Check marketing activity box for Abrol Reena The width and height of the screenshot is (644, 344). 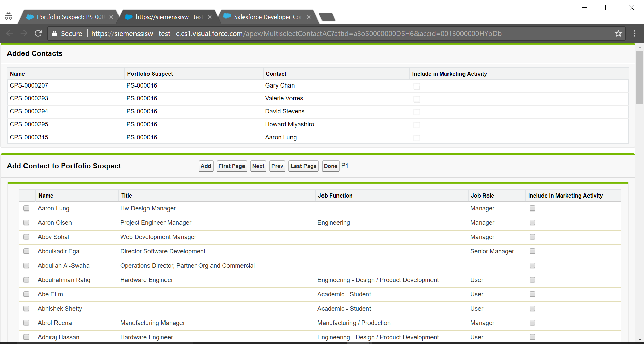coord(532,323)
